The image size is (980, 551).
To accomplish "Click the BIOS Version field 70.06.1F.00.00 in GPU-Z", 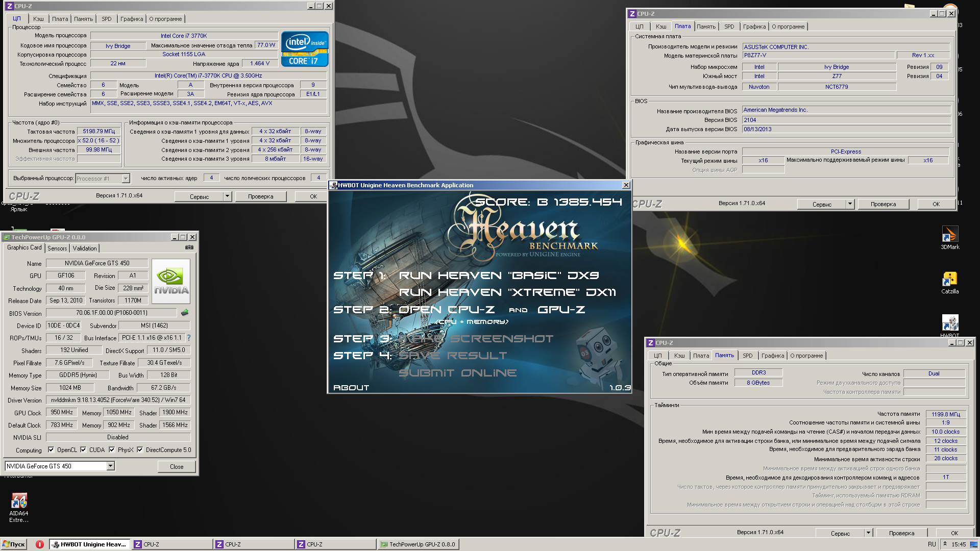I will click(x=111, y=313).
